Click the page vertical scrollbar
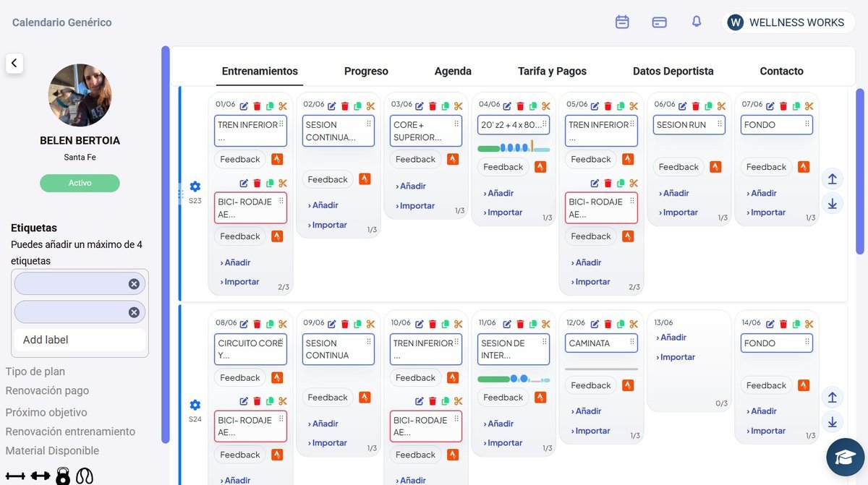Image resolution: width=868 pixels, height=485 pixels. (860, 172)
